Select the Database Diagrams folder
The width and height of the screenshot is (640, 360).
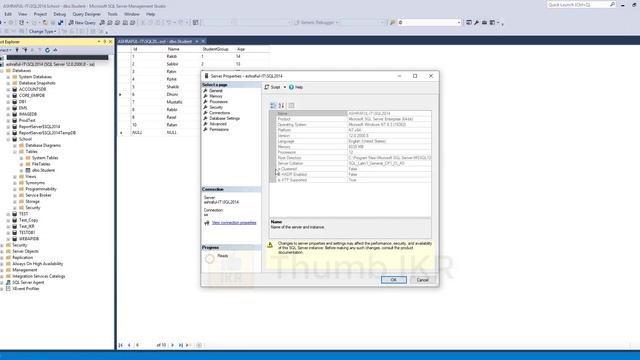[43, 145]
